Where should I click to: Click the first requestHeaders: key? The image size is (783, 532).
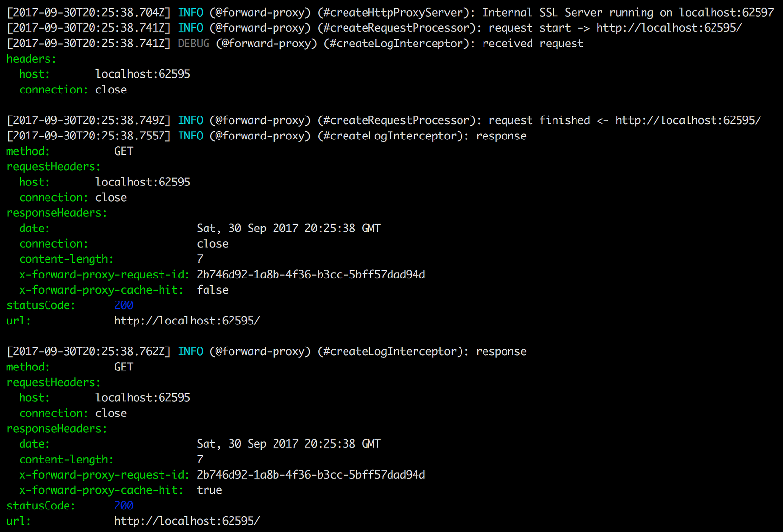53,166
